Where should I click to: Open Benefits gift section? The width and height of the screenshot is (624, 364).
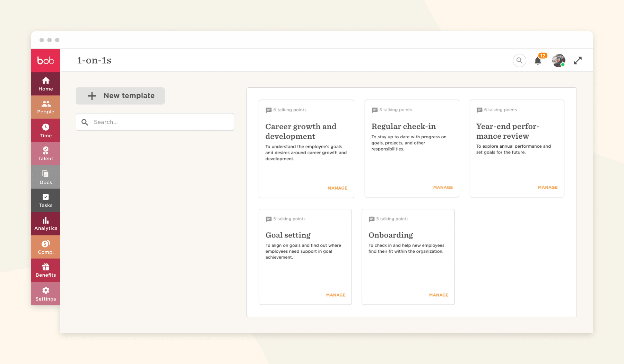click(46, 270)
